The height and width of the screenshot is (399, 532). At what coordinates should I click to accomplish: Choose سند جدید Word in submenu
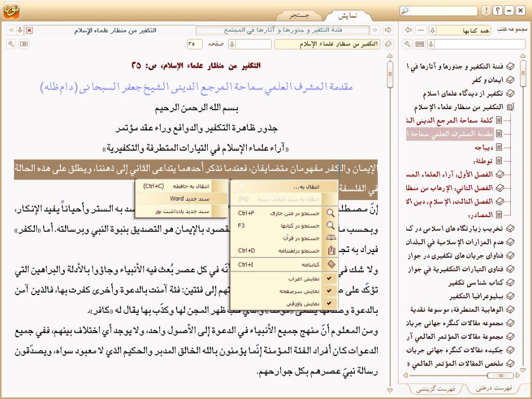pos(181,199)
